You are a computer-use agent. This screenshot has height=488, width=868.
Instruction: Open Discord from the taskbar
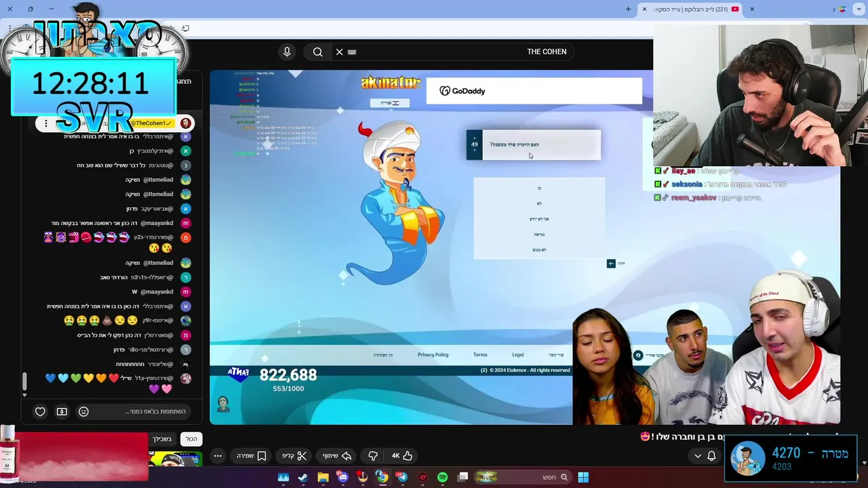click(342, 477)
